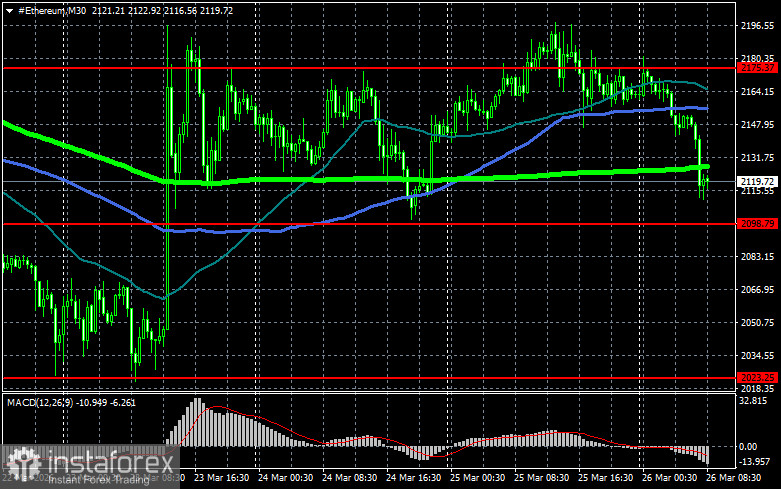
Task: Click the 24 Mar 00:30 time label
Action: click(x=285, y=478)
